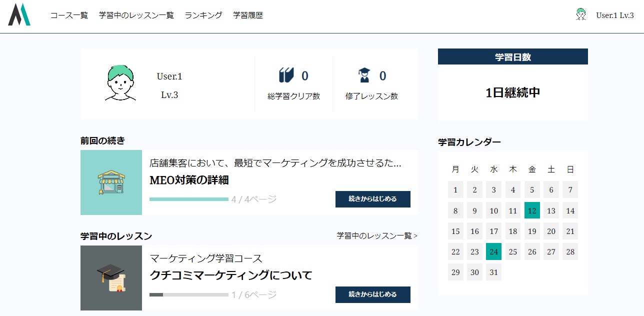Click the site logo in the header
The height and width of the screenshot is (316, 644).
pyautogui.click(x=19, y=15)
